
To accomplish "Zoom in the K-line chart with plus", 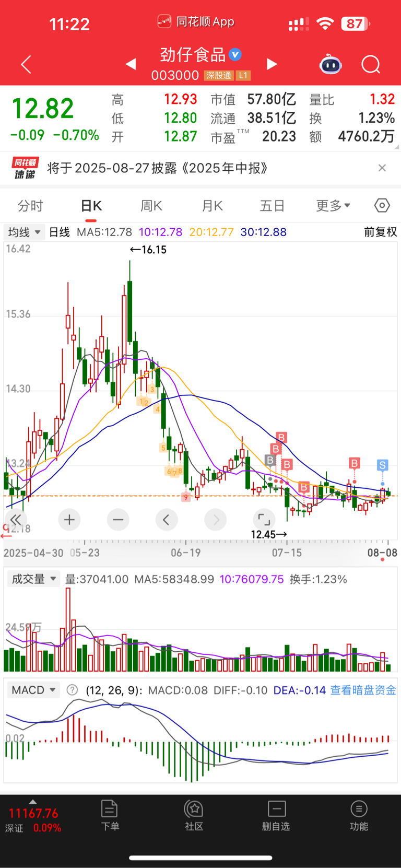I will tap(69, 520).
